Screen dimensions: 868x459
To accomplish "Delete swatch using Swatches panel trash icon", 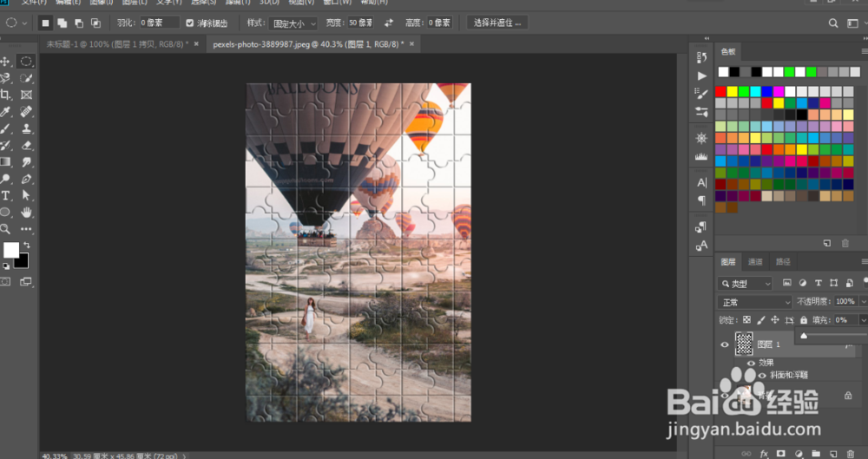I will (845, 243).
